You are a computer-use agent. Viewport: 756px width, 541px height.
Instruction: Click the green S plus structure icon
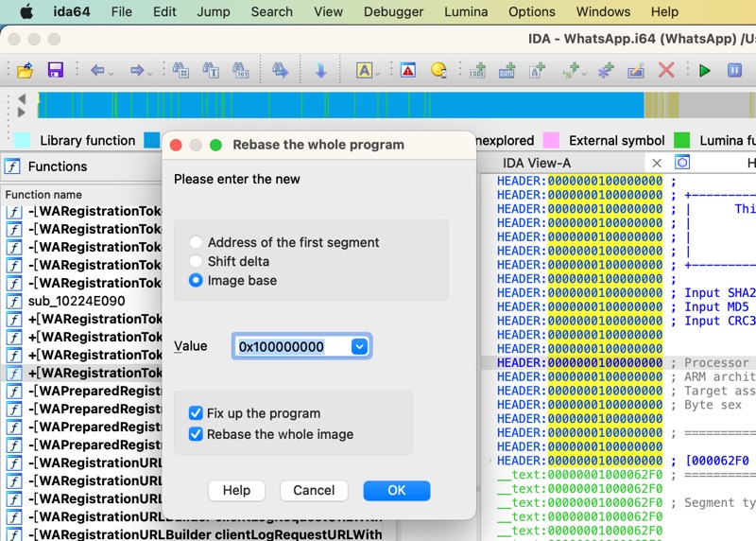point(572,70)
